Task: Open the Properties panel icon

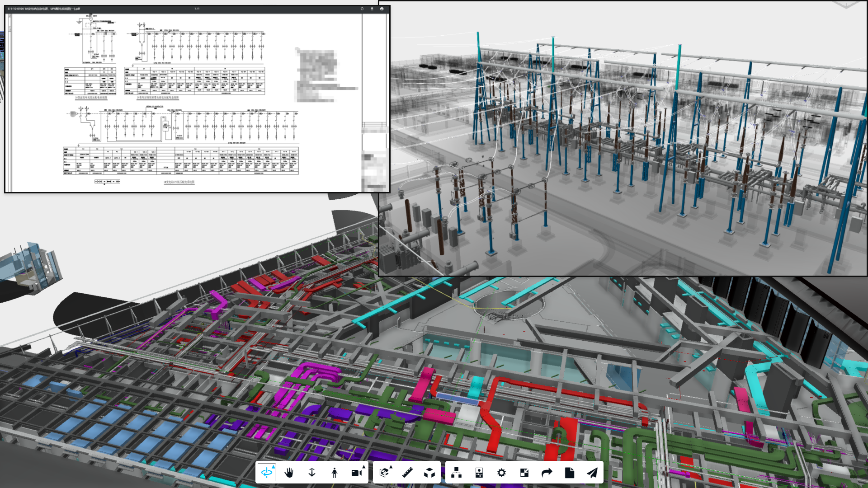Action: coord(479,473)
